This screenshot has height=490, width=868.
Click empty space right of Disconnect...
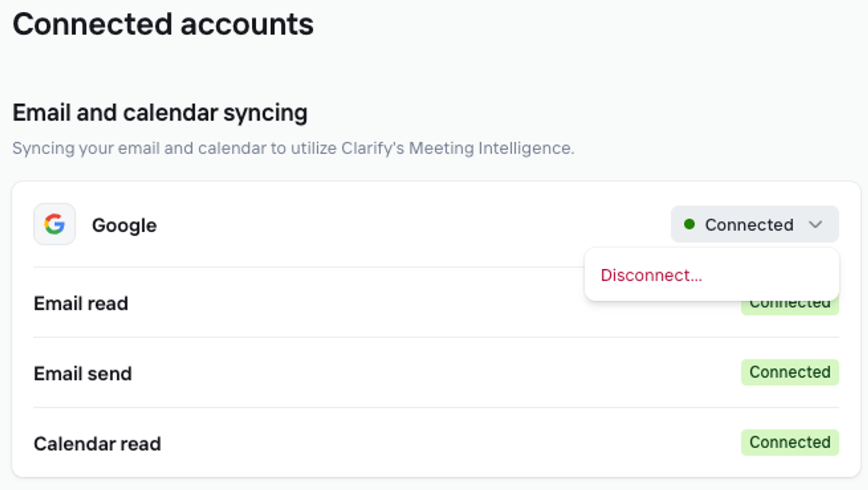click(773, 275)
